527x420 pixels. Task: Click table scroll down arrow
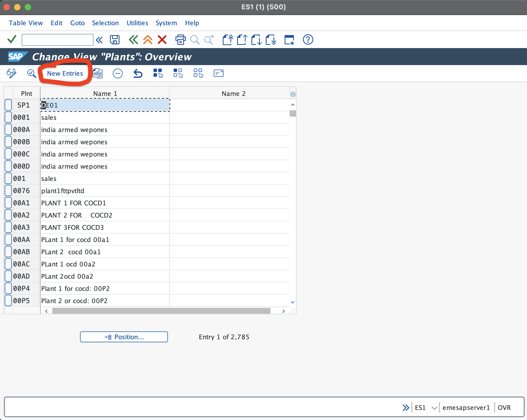293,302
